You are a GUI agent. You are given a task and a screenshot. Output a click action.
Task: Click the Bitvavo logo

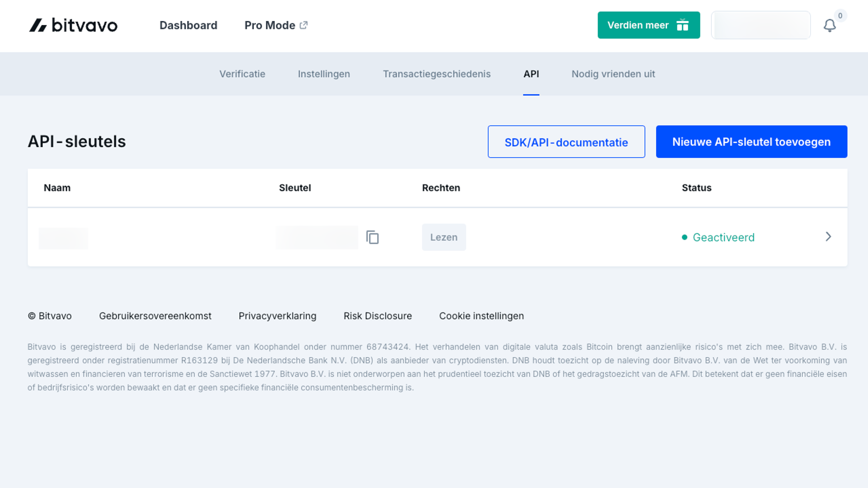click(73, 25)
